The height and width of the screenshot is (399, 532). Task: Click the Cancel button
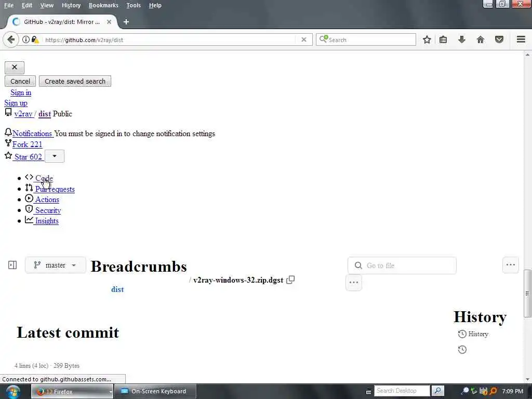coord(20,81)
